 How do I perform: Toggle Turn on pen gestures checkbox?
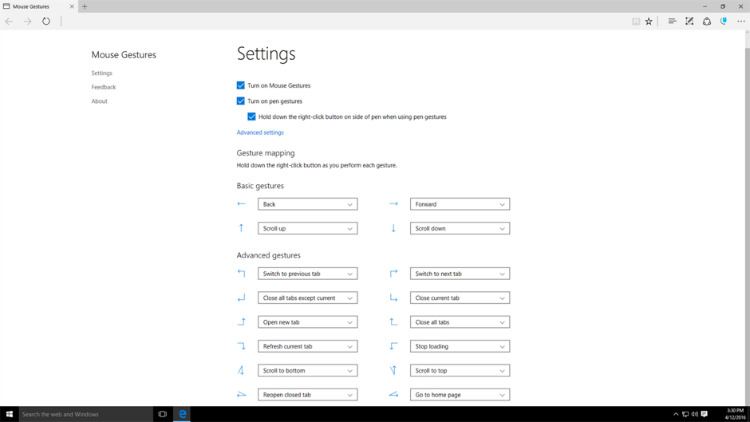point(241,101)
